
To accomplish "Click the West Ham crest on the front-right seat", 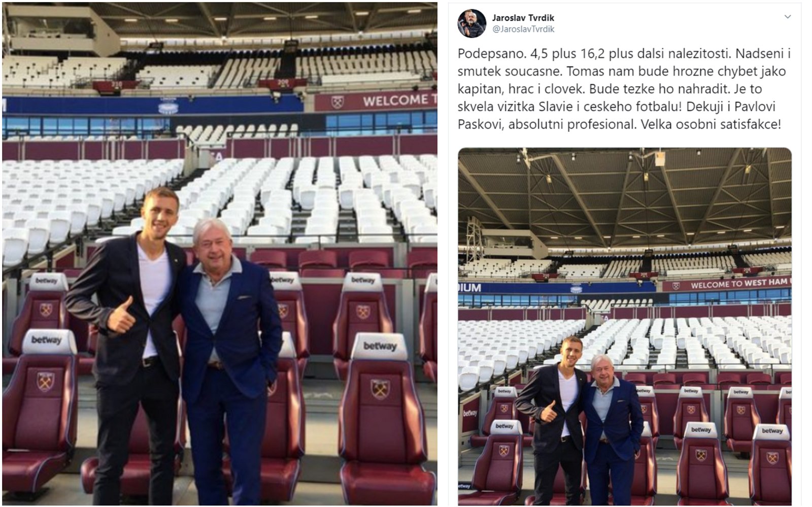I will (x=380, y=389).
